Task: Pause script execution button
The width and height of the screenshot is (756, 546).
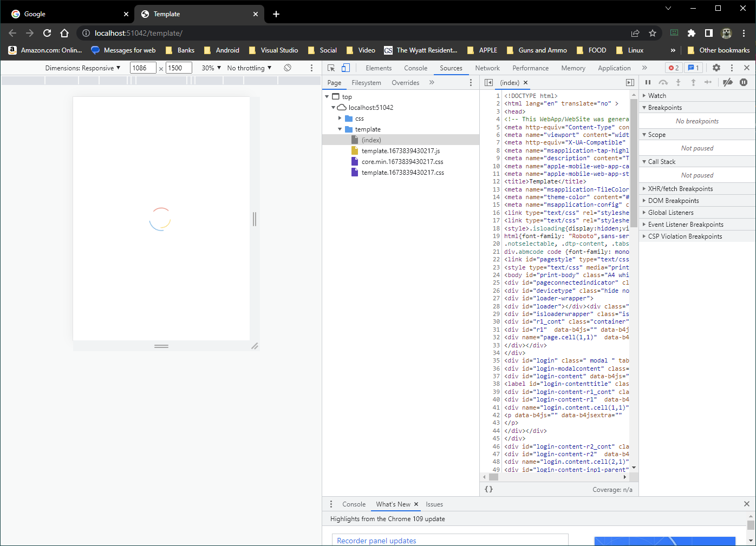Action: click(x=648, y=82)
